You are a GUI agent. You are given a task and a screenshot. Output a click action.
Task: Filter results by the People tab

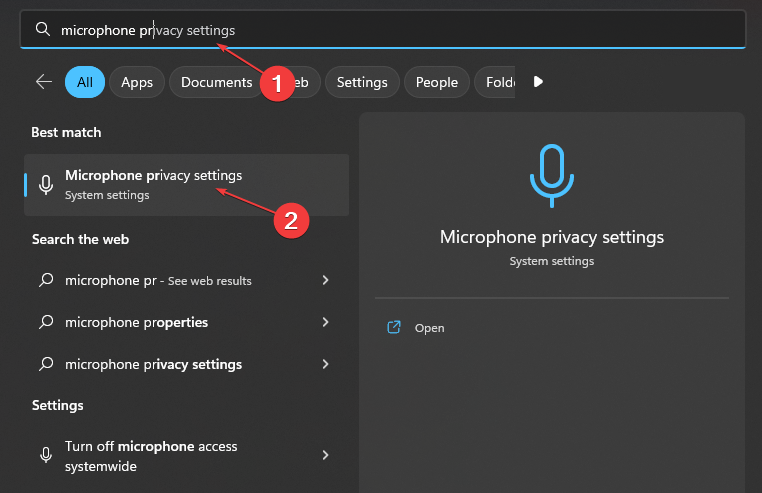[x=436, y=82]
